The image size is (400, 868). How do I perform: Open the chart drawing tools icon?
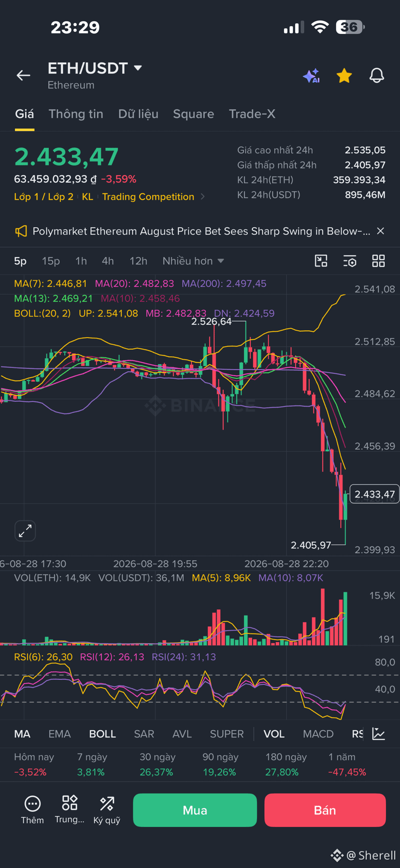(321, 261)
